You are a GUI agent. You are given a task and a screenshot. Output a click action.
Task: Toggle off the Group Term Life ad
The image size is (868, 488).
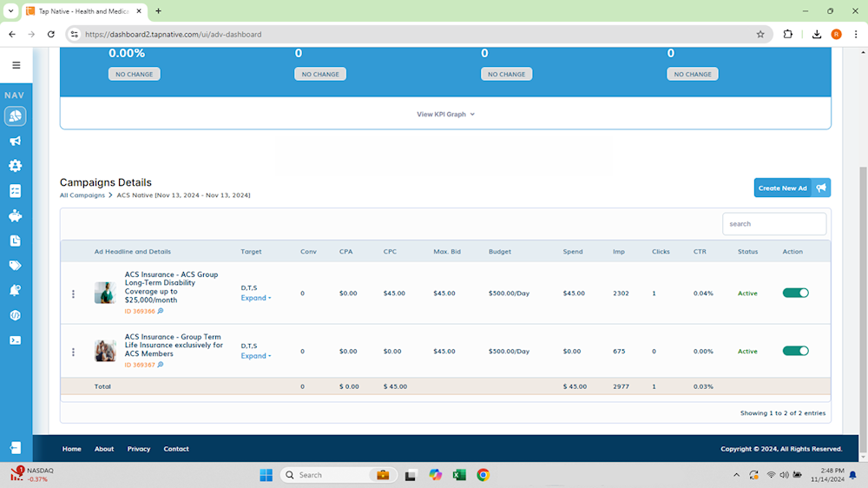795,351
